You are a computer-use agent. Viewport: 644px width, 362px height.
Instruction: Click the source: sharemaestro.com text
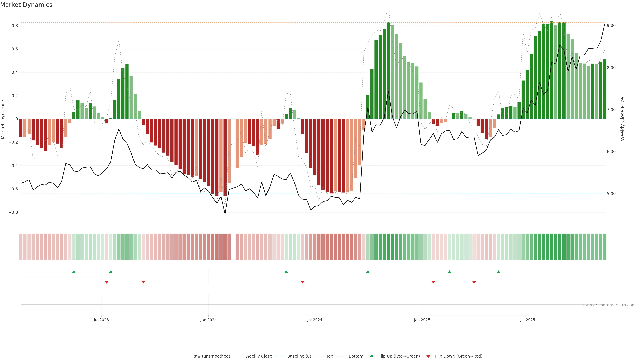(x=609, y=305)
